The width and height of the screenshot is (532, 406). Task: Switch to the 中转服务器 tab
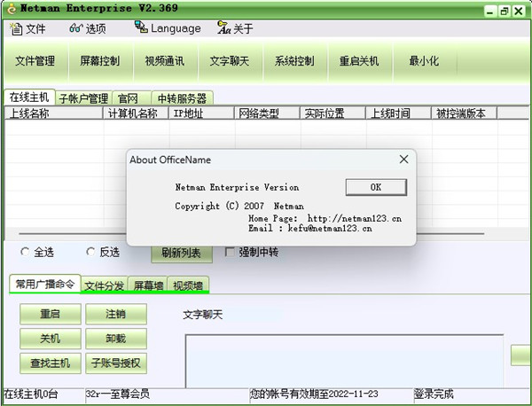point(181,98)
